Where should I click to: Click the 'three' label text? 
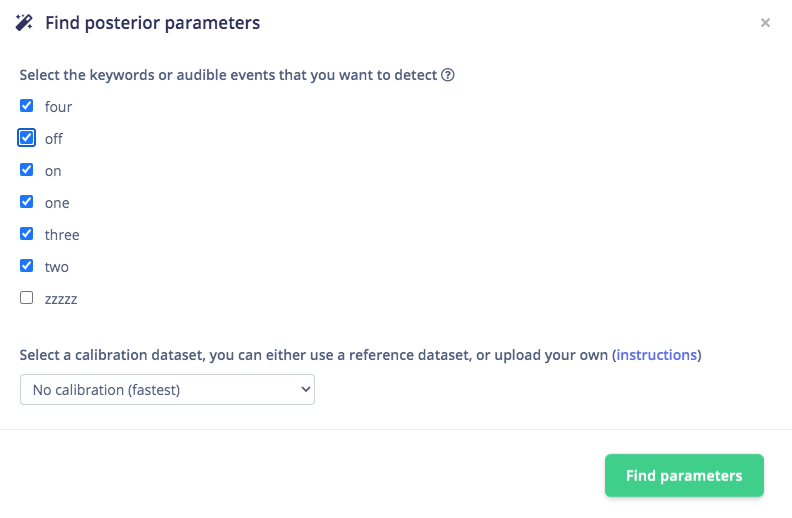point(62,235)
